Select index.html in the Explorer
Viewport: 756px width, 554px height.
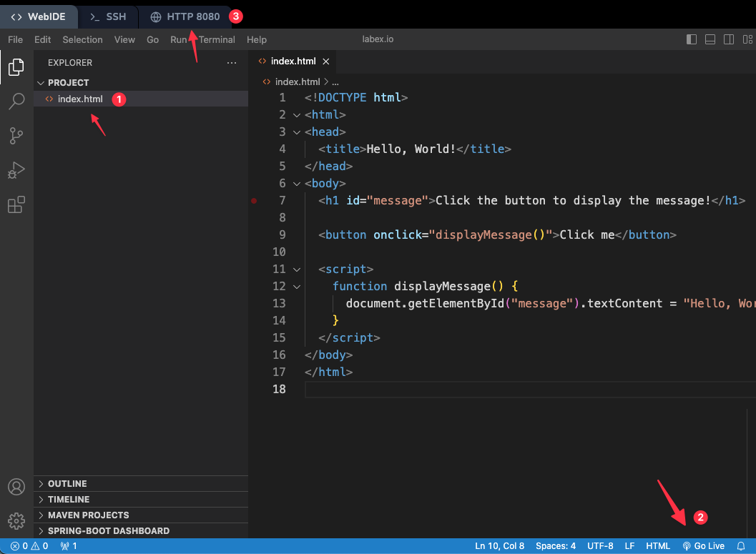tap(81, 99)
